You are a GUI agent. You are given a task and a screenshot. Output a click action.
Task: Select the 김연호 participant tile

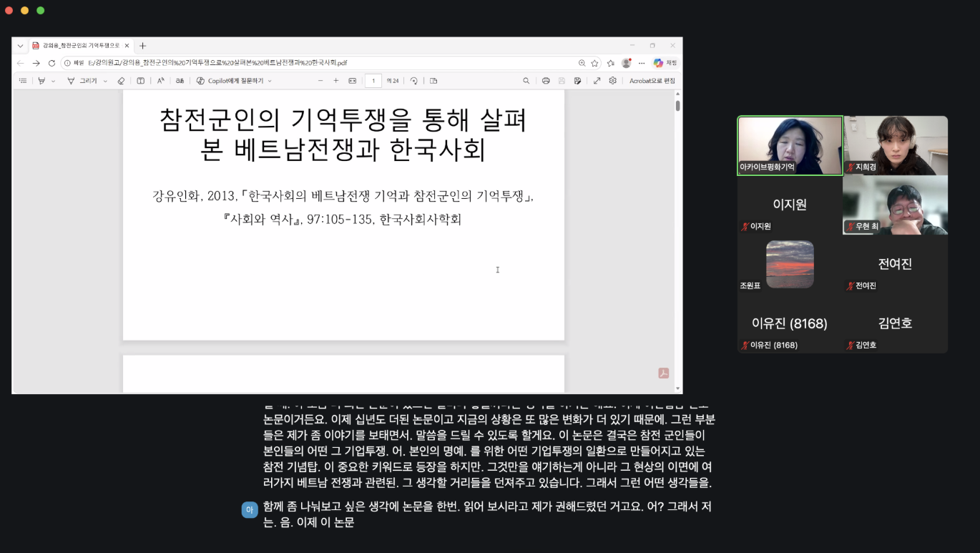[896, 323]
